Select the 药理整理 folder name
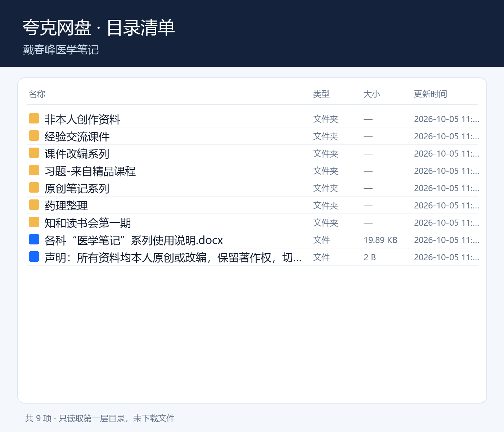 click(66, 206)
